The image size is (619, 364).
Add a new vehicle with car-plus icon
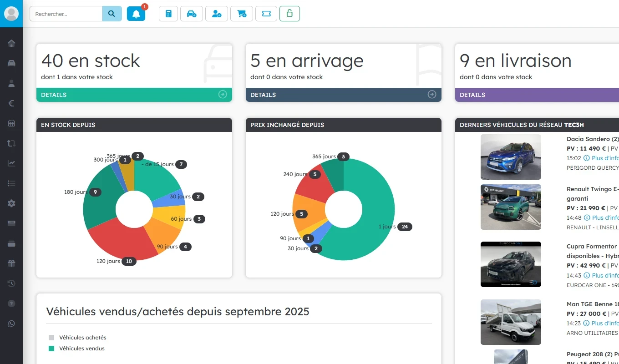(x=192, y=14)
